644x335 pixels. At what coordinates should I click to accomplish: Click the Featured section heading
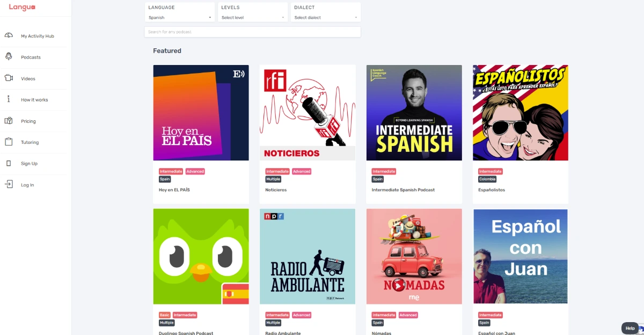coord(167,51)
